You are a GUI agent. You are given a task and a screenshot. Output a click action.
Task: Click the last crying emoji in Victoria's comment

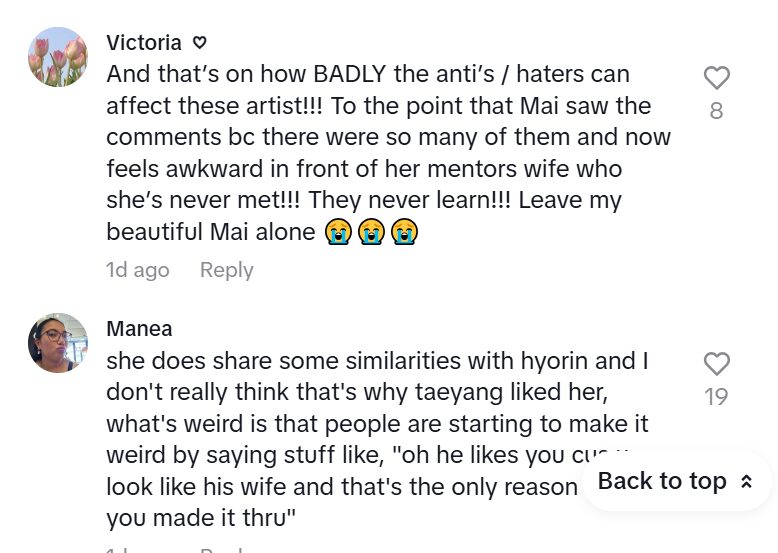pyautogui.click(x=404, y=232)
